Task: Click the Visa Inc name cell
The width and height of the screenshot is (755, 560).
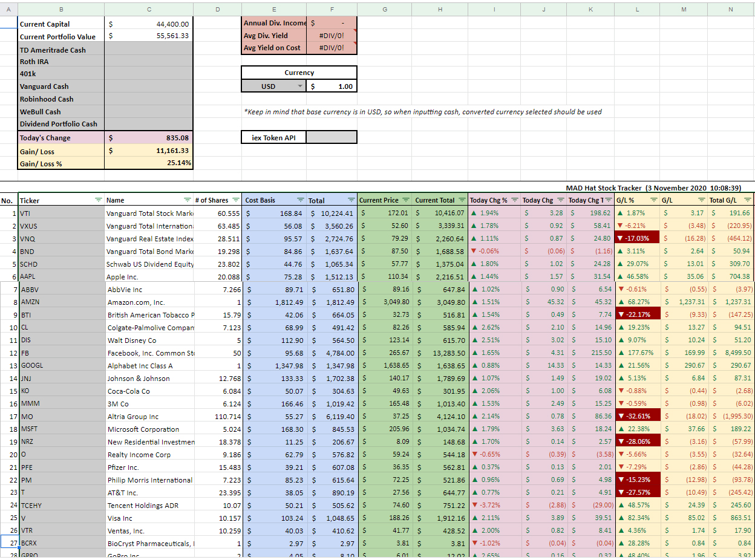Action: coord(149,518)
